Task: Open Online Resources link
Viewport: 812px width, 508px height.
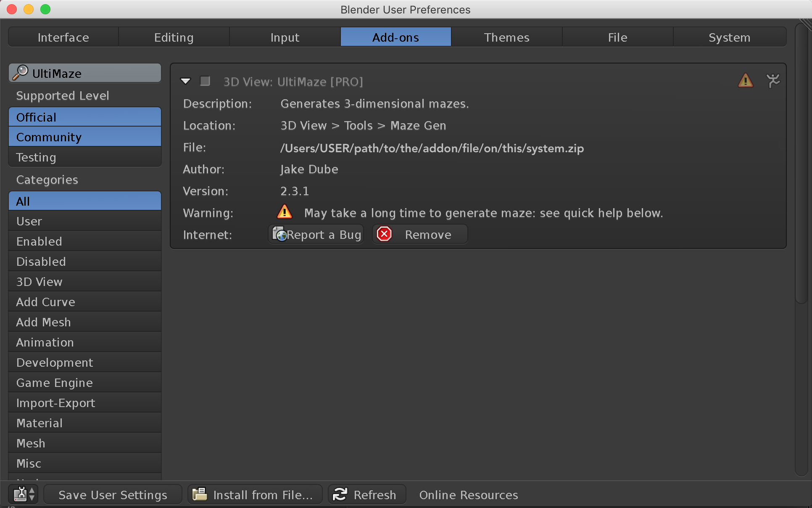Action: coord(468,495)
